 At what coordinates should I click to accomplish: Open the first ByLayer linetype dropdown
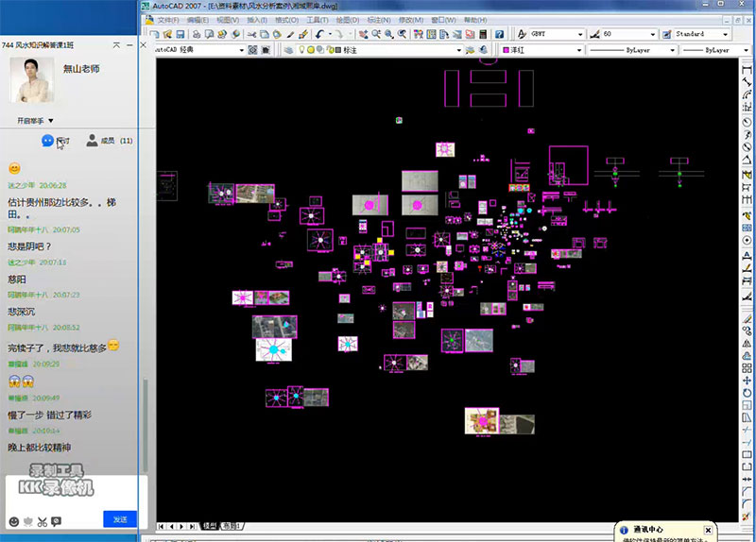(x=673, y=50)
